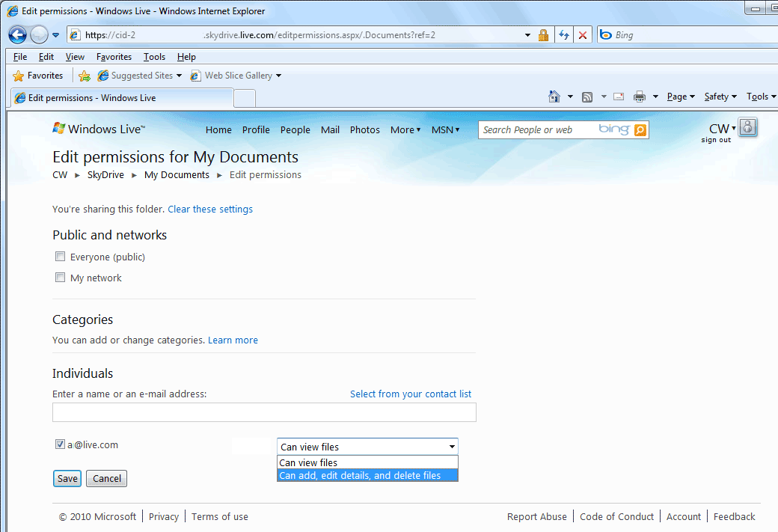Screen dimensions: 778x532
Task: Go to Windows Live Home
Action: [218, 129]
